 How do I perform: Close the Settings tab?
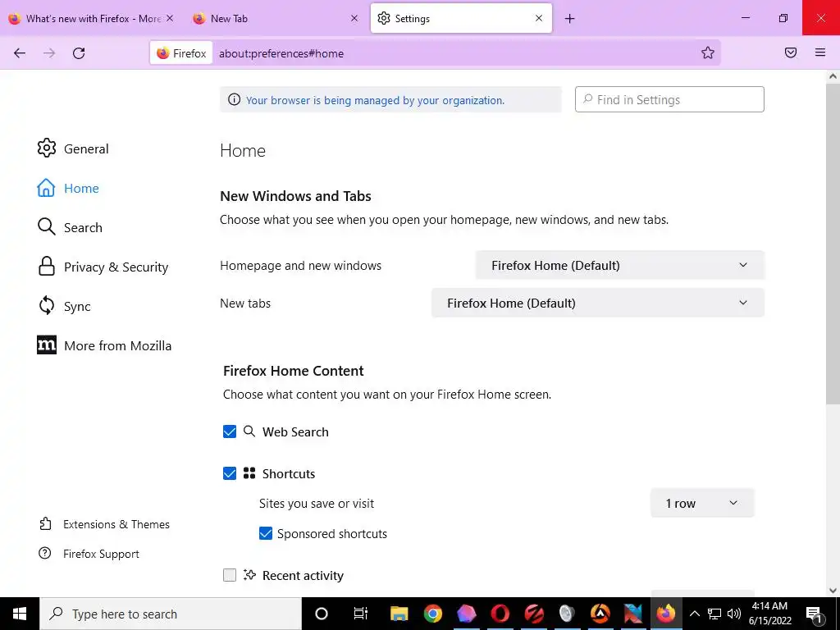pyautogui.click(x=539, y=18)
